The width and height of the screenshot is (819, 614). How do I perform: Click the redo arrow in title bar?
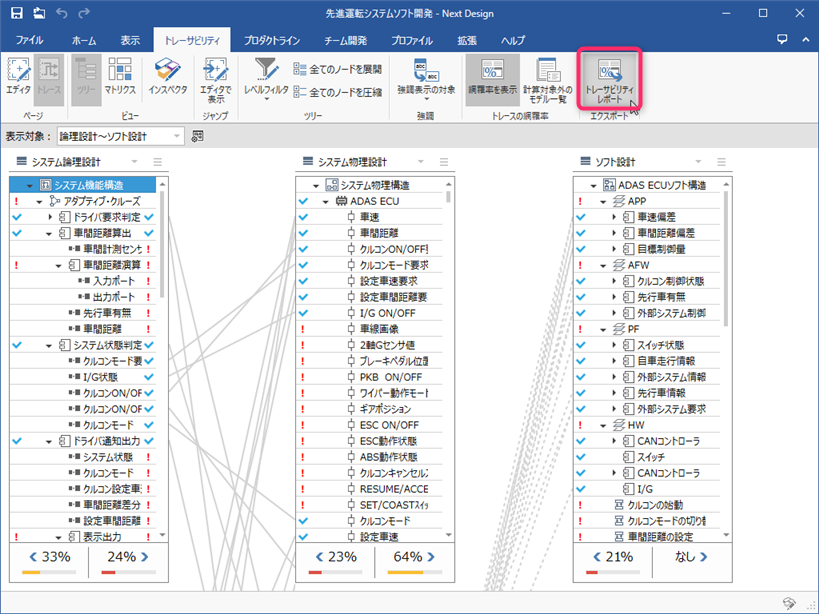tap(84, 13)
